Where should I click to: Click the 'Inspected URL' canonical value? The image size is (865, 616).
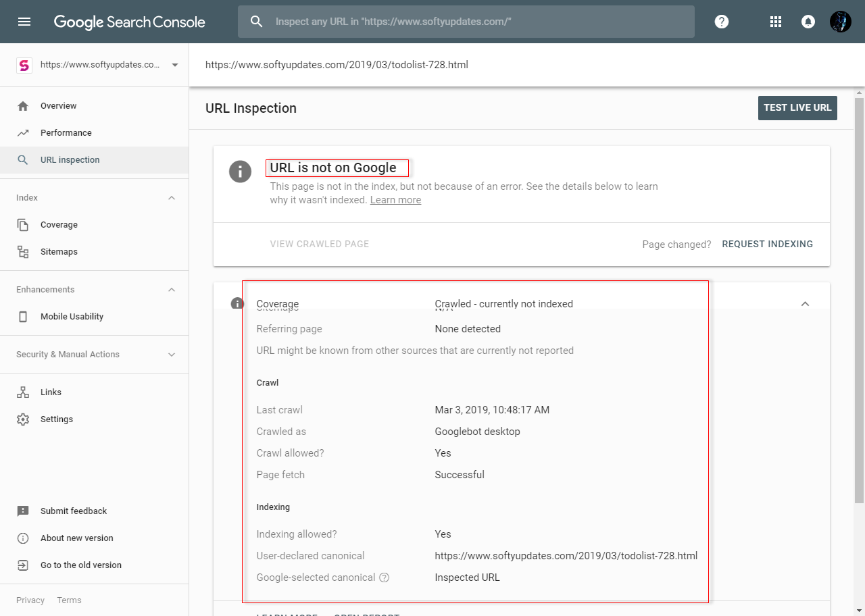467,577
